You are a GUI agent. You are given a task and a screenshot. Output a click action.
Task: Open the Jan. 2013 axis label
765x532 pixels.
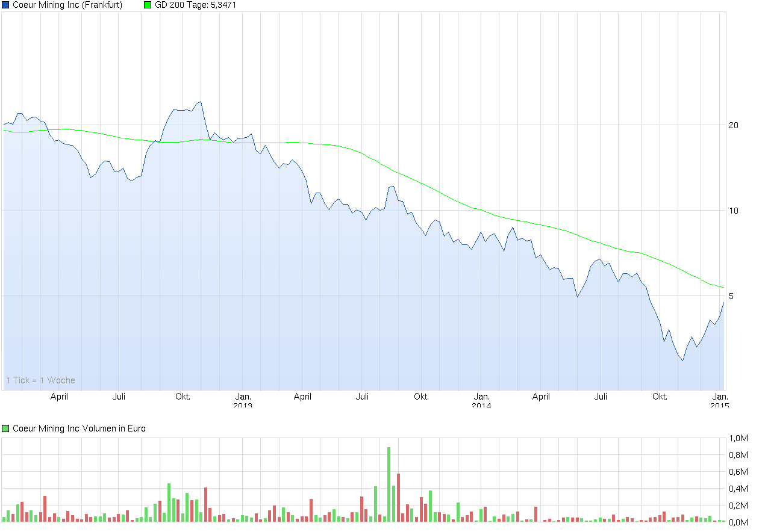click(243, 400)
